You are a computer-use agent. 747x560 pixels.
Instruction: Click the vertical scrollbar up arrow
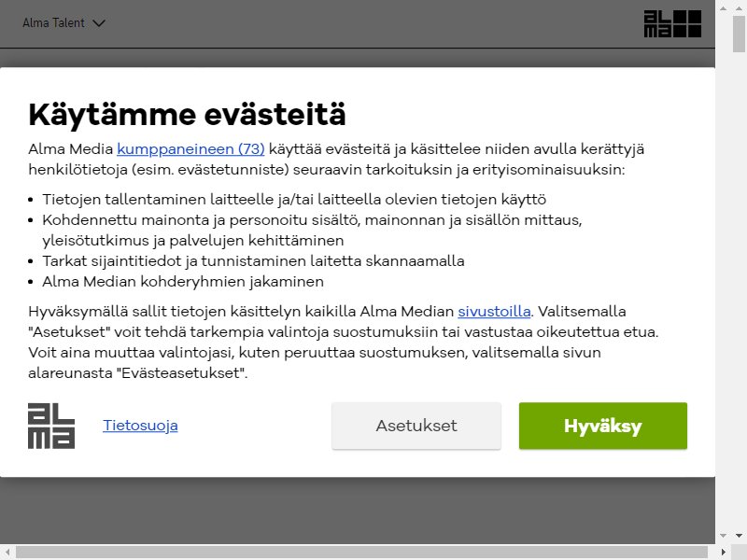(x=739, y=8)
